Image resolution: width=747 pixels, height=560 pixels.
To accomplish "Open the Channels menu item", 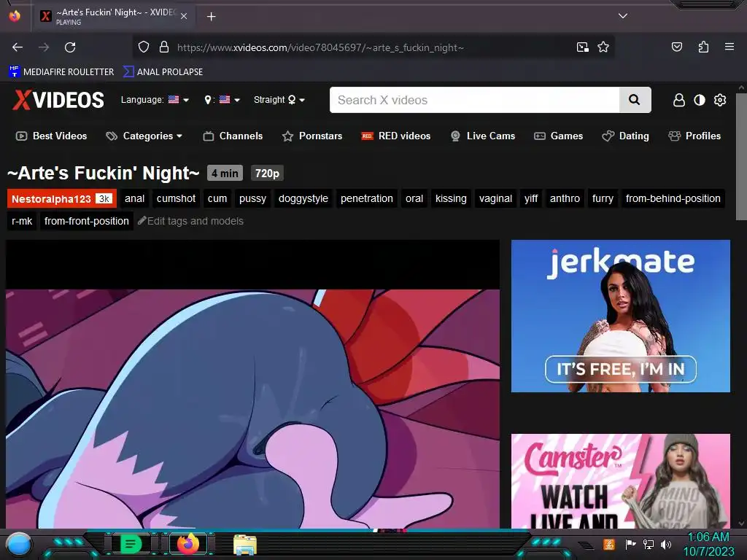I will 233,136.
